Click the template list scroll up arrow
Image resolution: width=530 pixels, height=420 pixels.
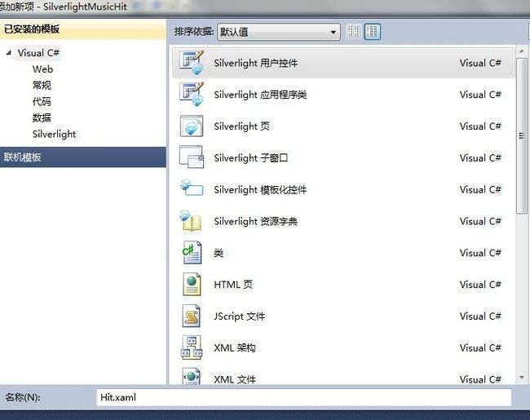[522, 51]
